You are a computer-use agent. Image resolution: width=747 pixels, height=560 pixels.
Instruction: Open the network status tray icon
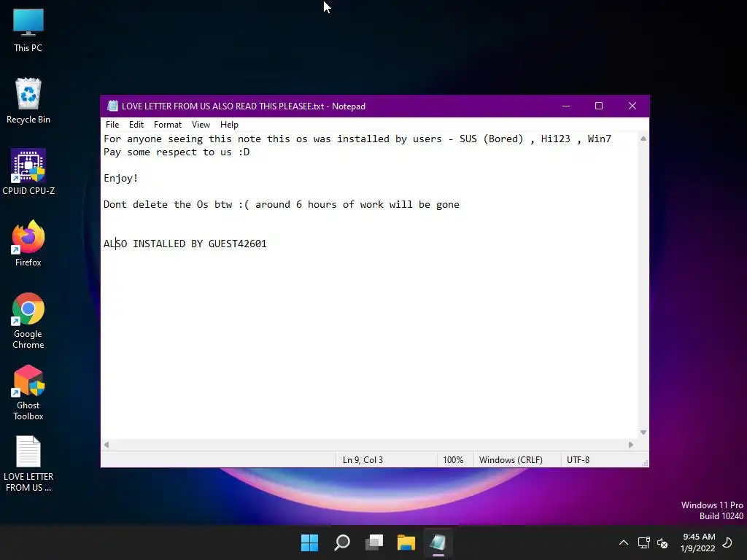(643, 542)
